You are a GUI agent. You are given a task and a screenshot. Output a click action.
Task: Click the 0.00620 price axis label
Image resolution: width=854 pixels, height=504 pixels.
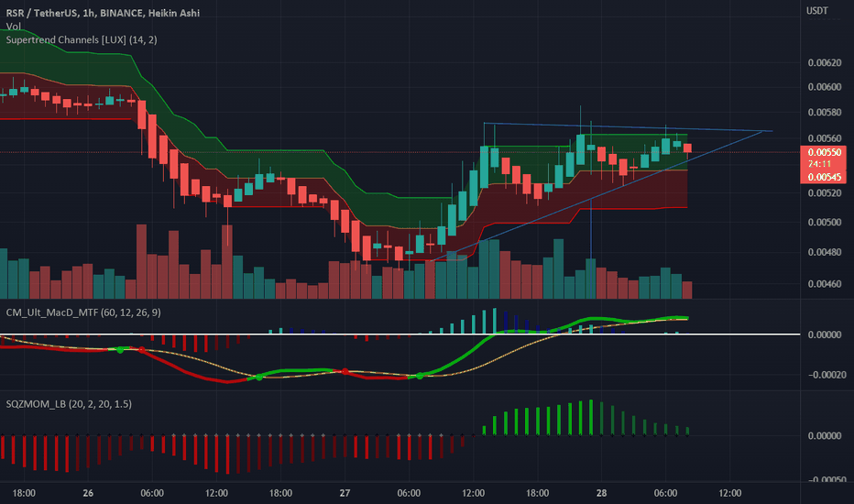[x=825, y=62]
